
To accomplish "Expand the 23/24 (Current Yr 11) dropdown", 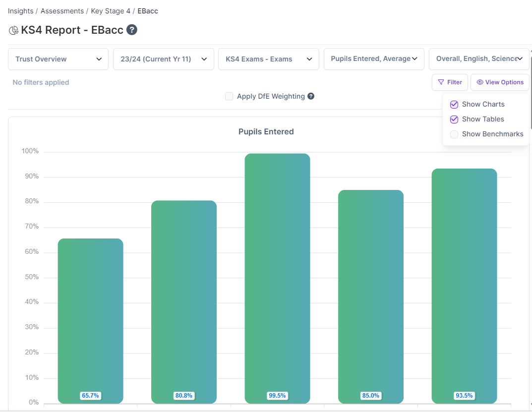I will [164, 59].
